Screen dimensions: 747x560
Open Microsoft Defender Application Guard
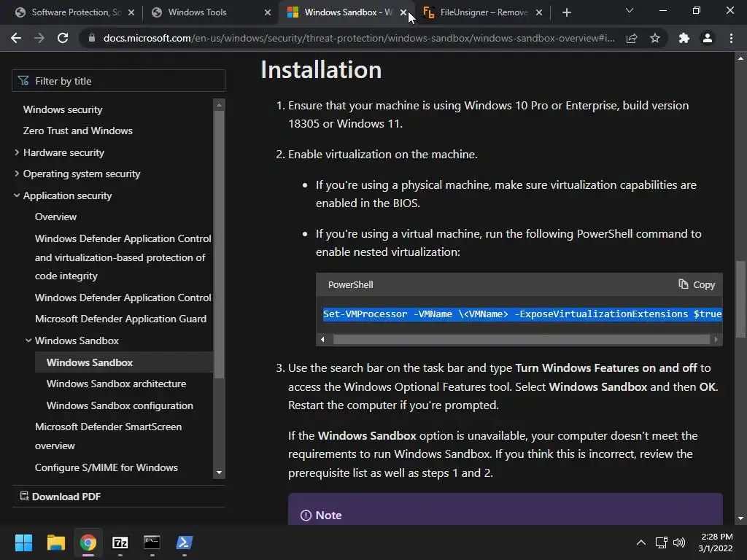tap(120, 319)
